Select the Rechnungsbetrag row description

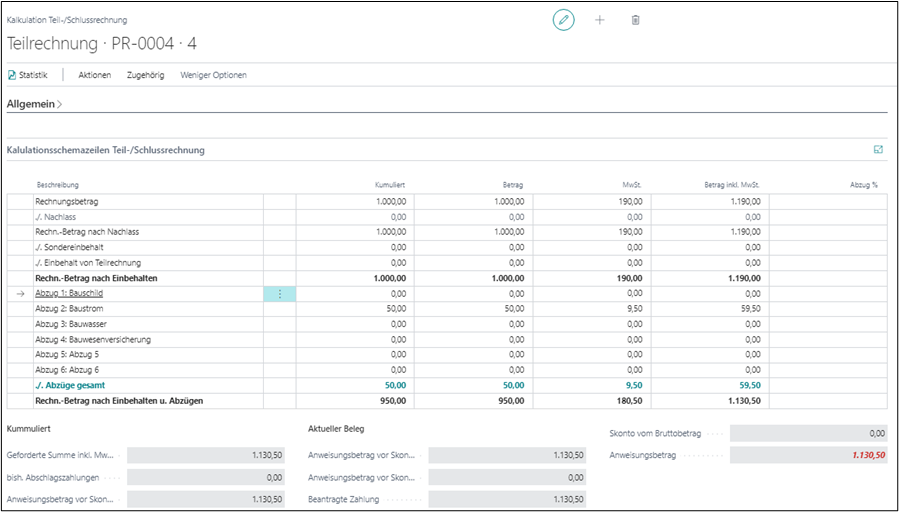(66, 201)
